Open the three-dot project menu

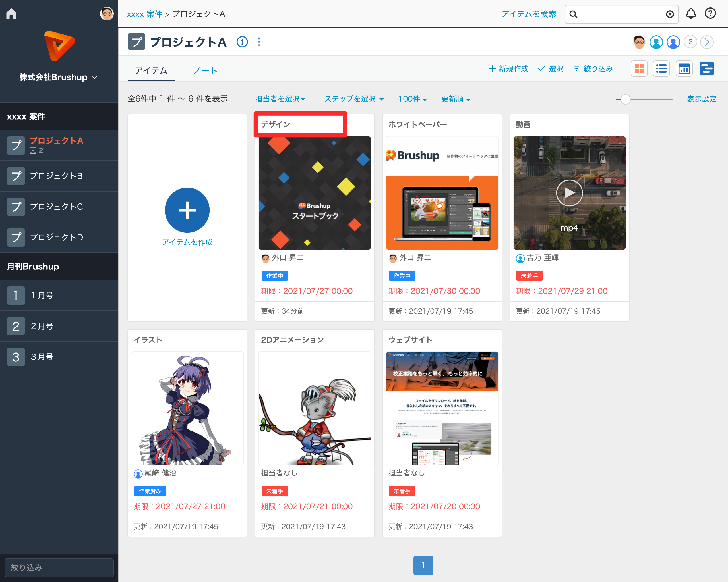pyautogui.click(x=259, y=42)
